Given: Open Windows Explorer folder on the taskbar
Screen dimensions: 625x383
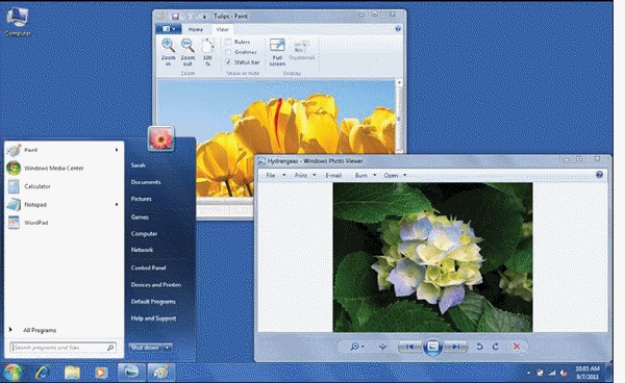Looking at the screenshot, I should [x=72, y=373].
